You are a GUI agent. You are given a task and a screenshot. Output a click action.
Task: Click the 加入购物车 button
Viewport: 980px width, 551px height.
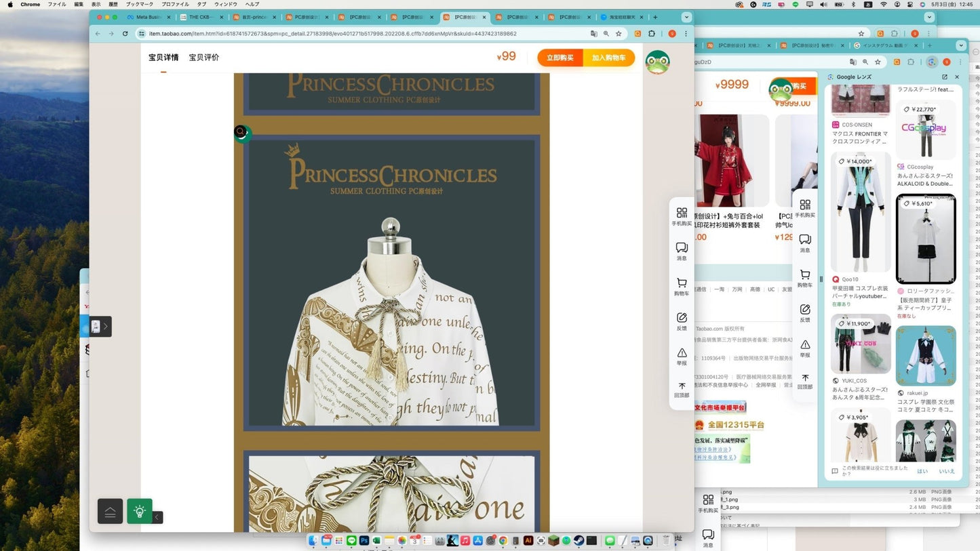tap(608, 58)
